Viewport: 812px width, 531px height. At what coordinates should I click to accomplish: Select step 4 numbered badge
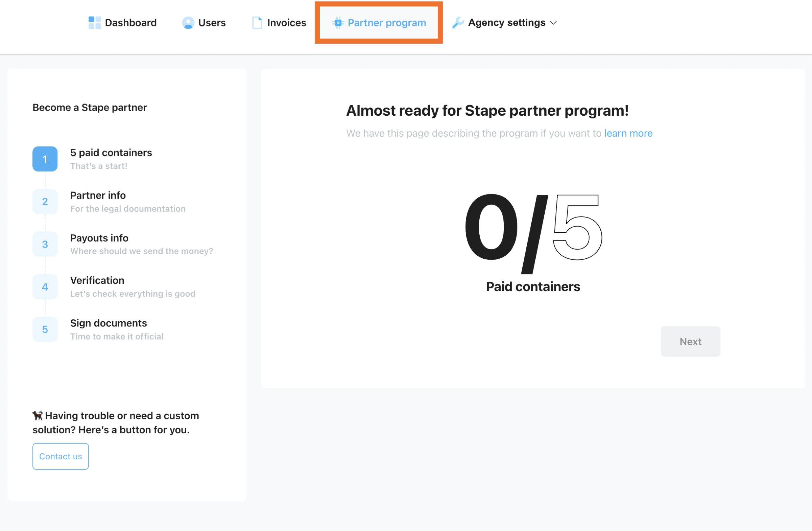pos(45,287)
